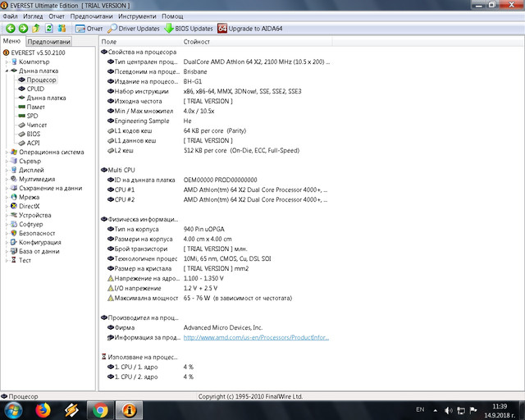Collapse the Дънна платка tree node
Screen dimensions: 525x420
[7, 71]
